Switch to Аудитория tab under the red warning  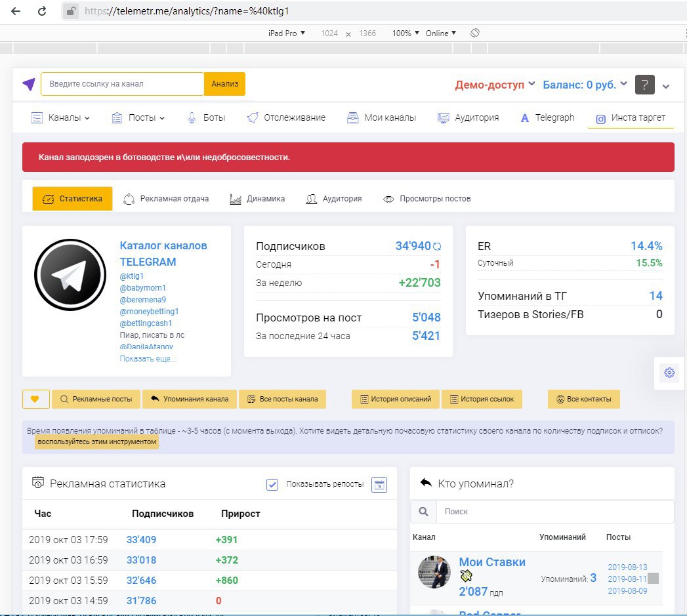[x=334, y=199]
